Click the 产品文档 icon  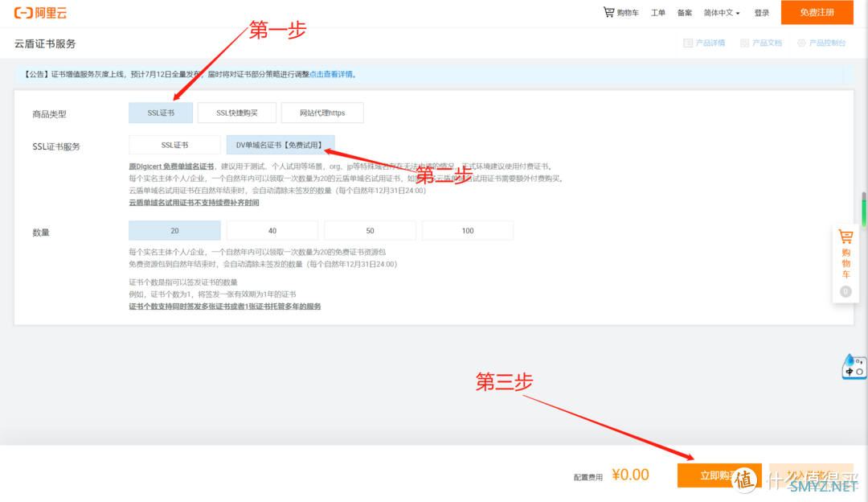[744, 43]
